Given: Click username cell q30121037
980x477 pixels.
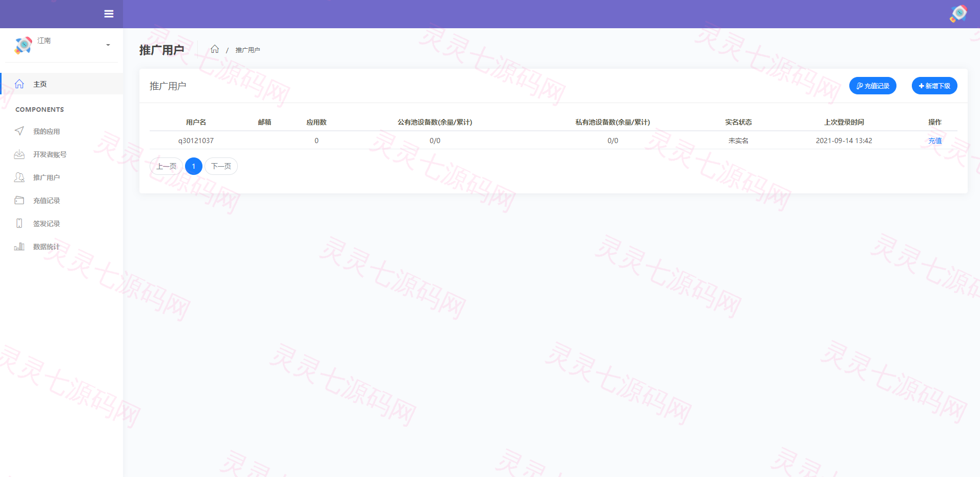Looking at the screenshot, I should tap(196, 141).
